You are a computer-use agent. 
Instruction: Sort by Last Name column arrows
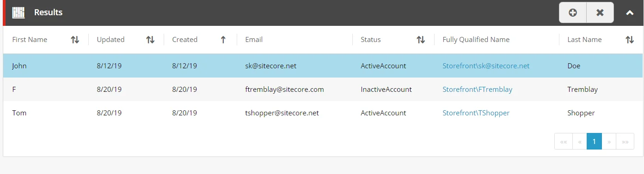click(x=630, y=40)
